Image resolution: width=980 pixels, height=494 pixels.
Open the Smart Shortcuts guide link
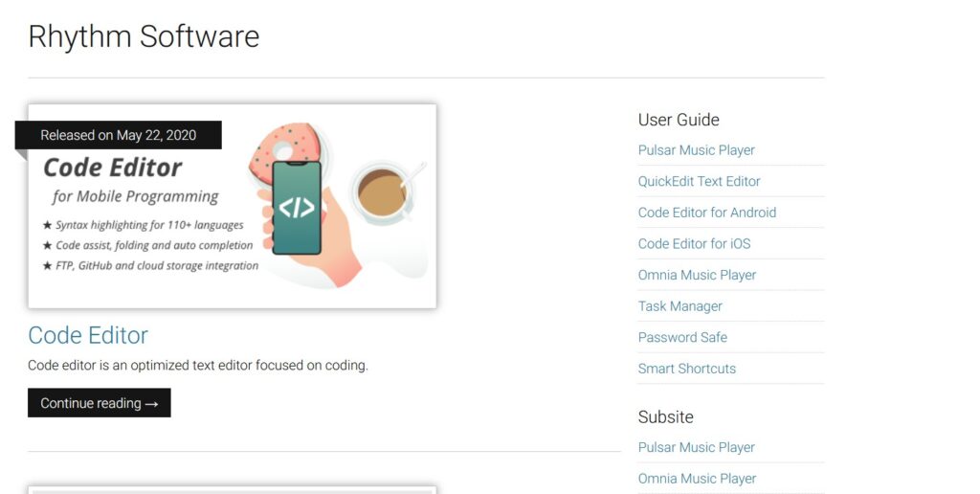tap(686, 369)
